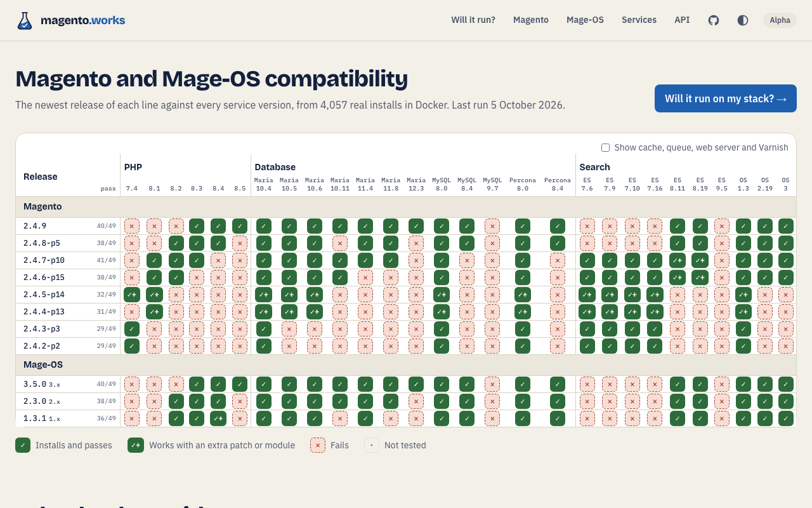Click the 2.4.9 PHP 8.5 pass cell
The height and width of the screenshot is (508, 812).
[240, 226]
